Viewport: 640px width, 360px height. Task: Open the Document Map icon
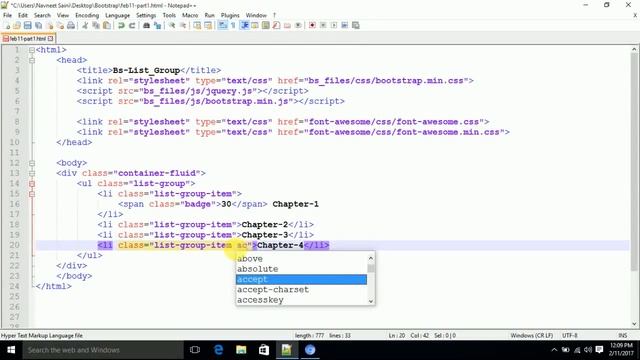pos(266,25)
